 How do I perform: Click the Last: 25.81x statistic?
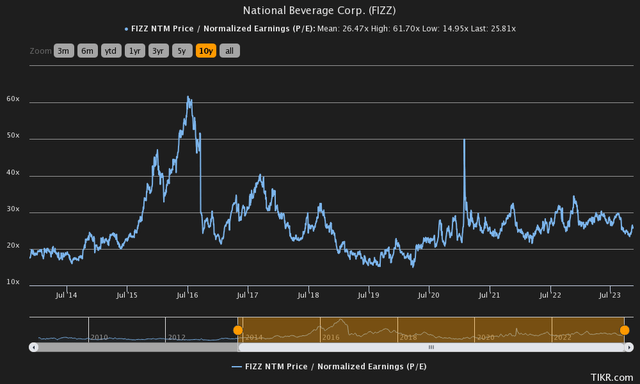click(493, 29)
